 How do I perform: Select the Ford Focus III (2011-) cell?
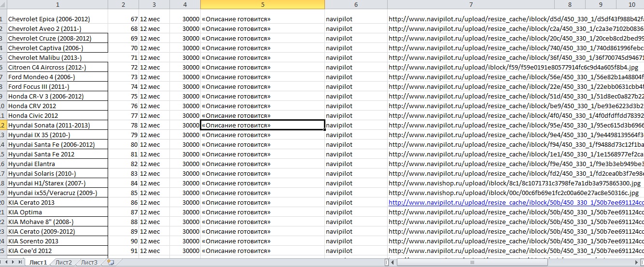tap(57, 86)
